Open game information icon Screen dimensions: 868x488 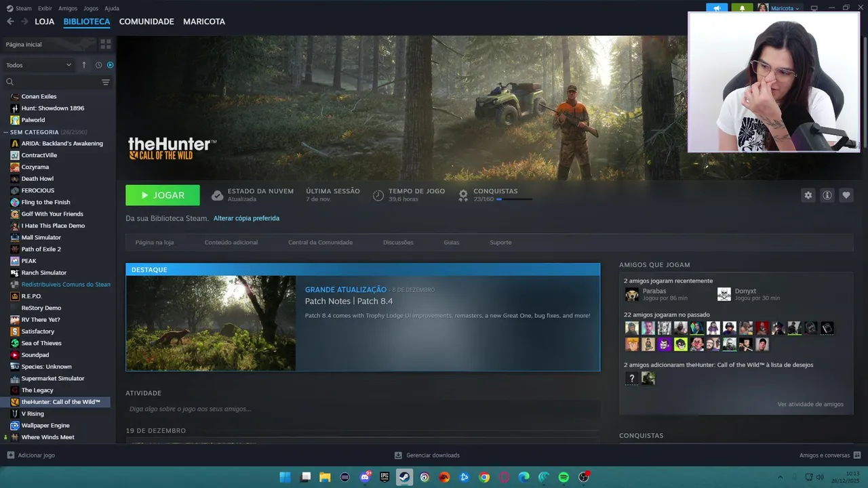[827, 195]
